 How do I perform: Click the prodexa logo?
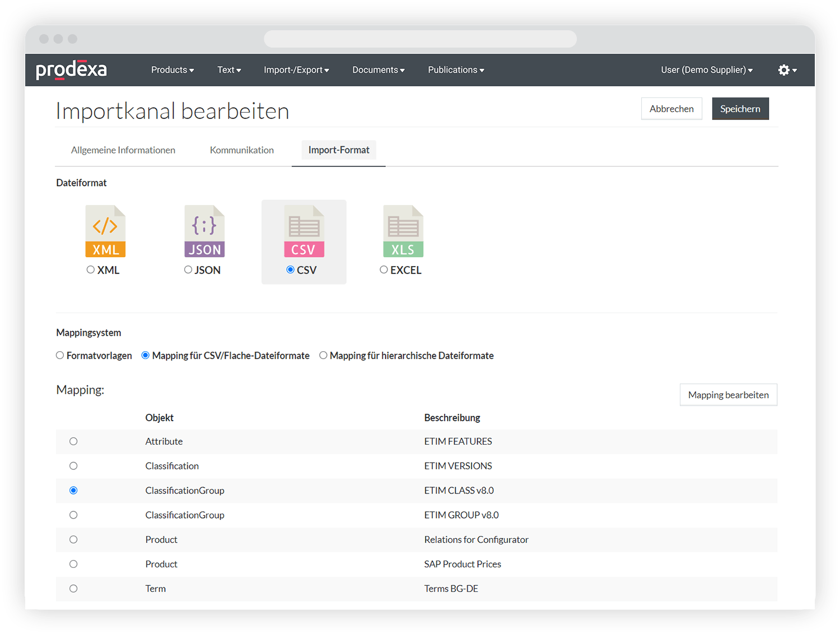coord(71,70)
